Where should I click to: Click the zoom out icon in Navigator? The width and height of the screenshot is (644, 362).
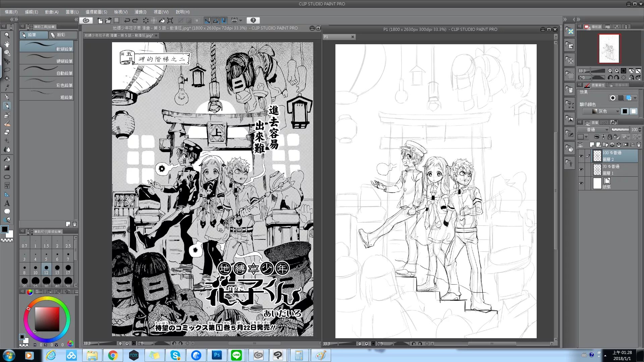610,71
